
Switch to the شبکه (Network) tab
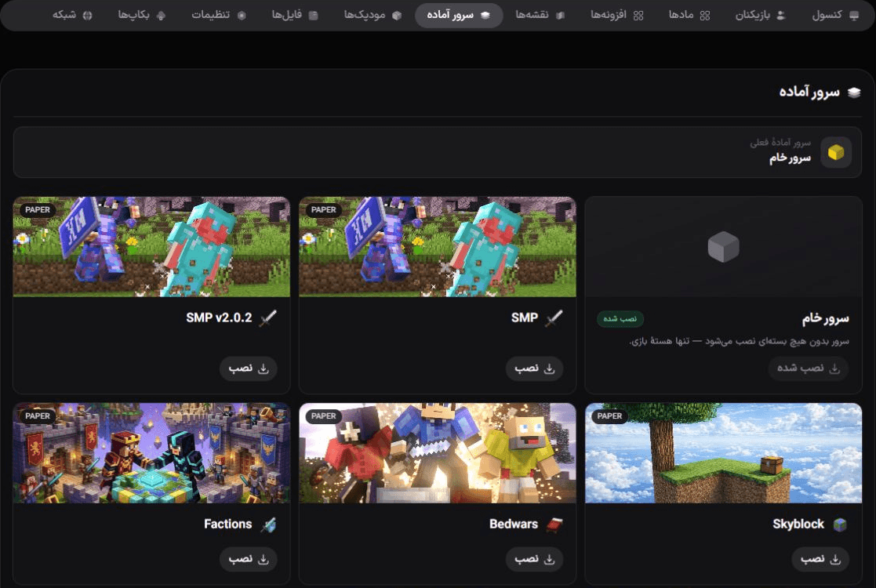[x=72, y=15]
